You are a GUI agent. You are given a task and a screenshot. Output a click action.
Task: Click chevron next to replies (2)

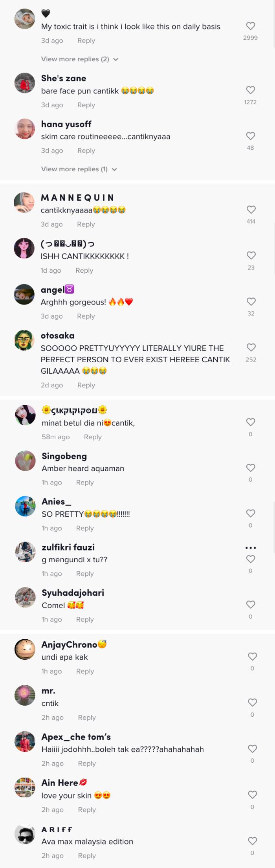click(116, 59)
